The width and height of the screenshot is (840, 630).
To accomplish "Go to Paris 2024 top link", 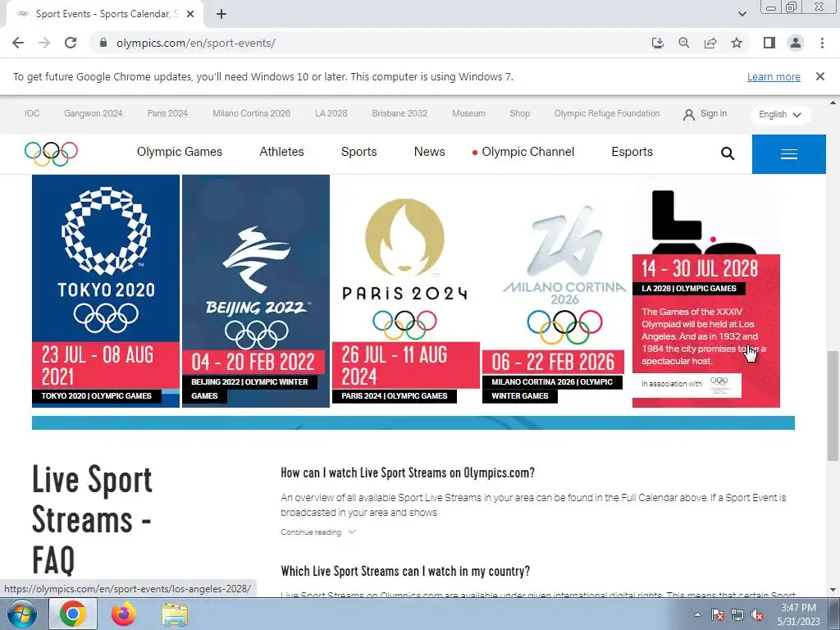I will pos(167,113).
